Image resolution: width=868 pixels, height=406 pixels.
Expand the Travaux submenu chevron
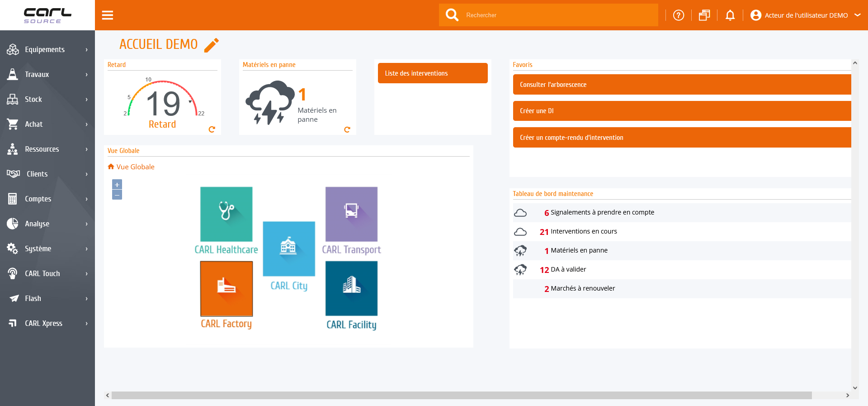(87, 74)
